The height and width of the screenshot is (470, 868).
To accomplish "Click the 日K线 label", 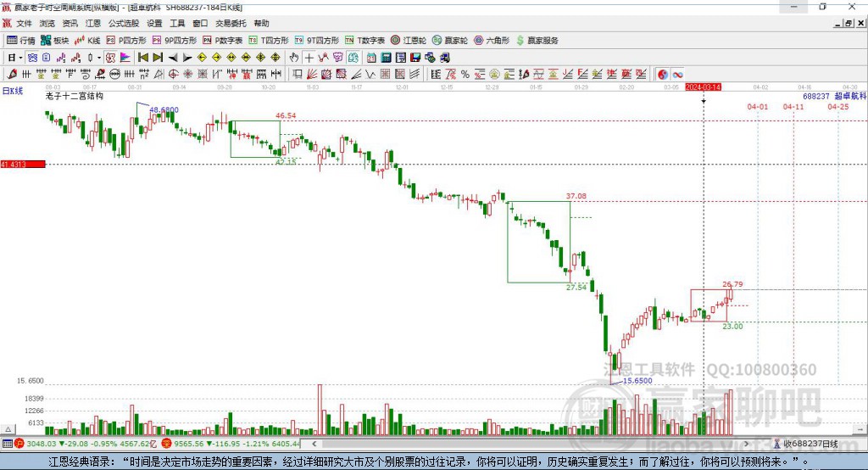I will (13, 91).
